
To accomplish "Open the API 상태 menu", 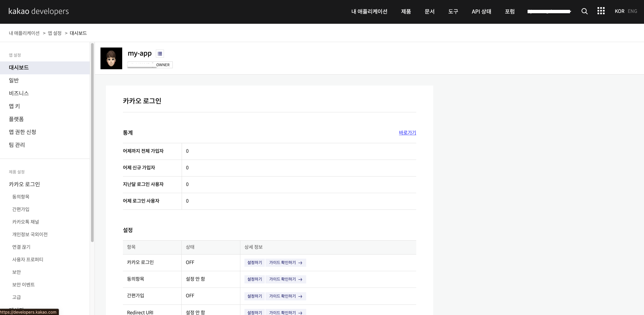I will tap(481, 12).
